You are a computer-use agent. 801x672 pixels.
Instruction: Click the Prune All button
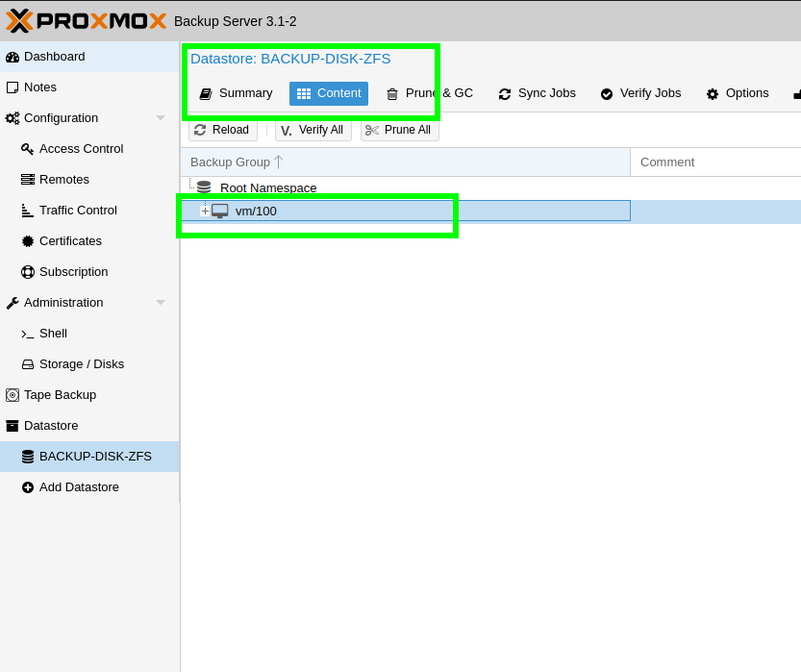(x=399, y=130)
